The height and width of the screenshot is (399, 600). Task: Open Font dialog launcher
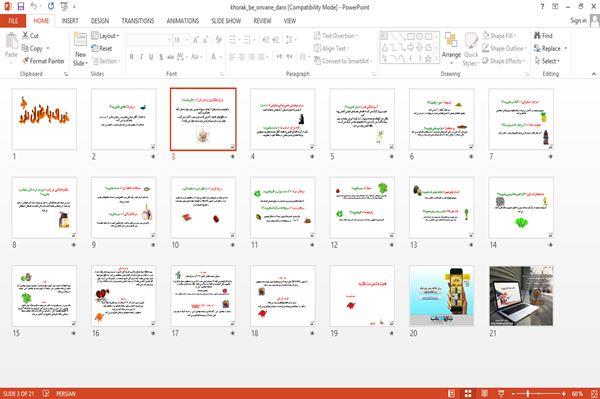[222, 74]
